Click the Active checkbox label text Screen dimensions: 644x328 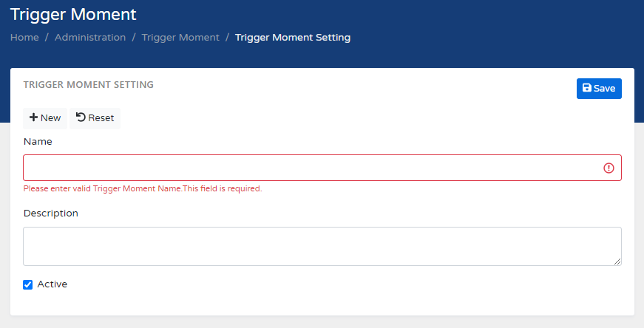(52, 284)
